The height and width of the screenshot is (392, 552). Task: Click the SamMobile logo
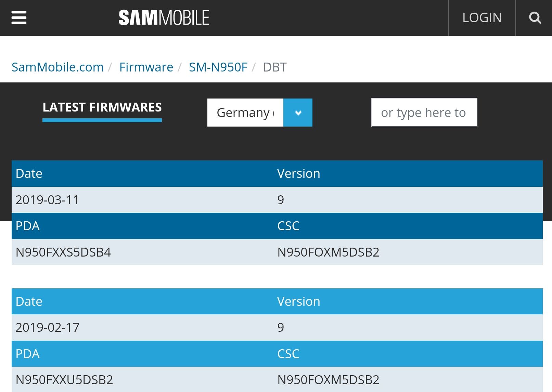point(164,18)
